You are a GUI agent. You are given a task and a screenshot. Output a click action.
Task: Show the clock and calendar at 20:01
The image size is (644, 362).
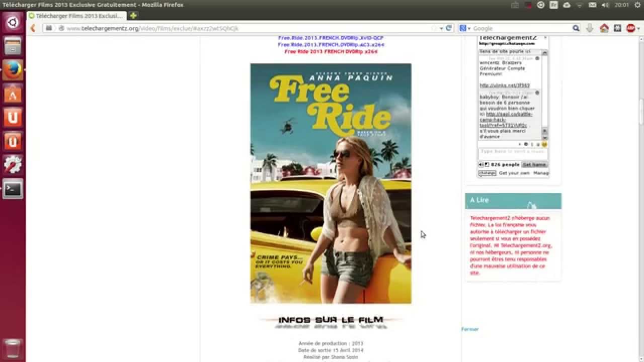(x=622, y=5)
